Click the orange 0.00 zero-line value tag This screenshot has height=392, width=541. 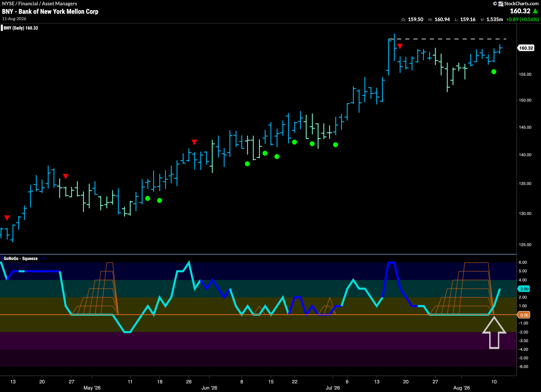coord(523,315)
